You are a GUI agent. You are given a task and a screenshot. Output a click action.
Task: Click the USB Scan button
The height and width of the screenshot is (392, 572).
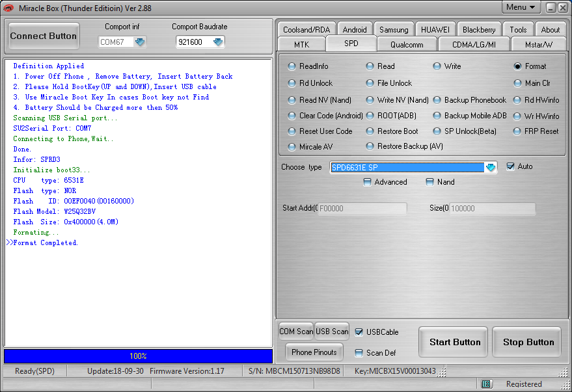pos(332,331)
